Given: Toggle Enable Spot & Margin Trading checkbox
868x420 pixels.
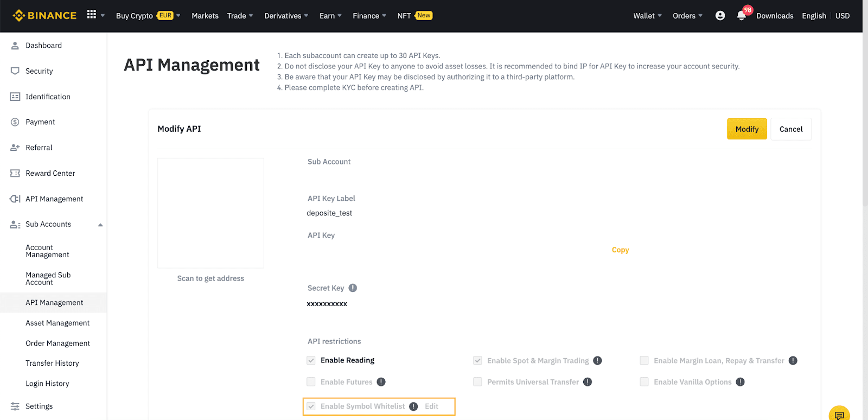Looking at the screenshot, I should tap(477, 360).
